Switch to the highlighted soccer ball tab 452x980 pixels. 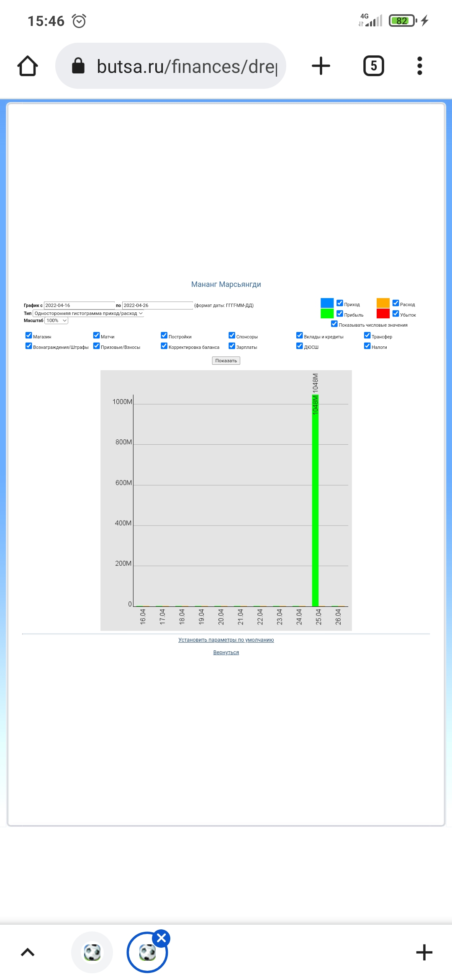146,953
